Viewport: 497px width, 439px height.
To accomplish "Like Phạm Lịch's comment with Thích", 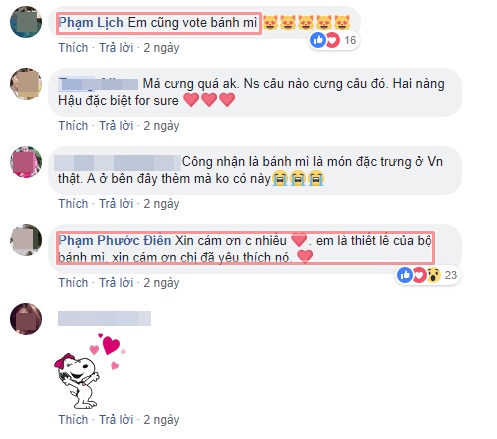I will (x=73, y=48).
